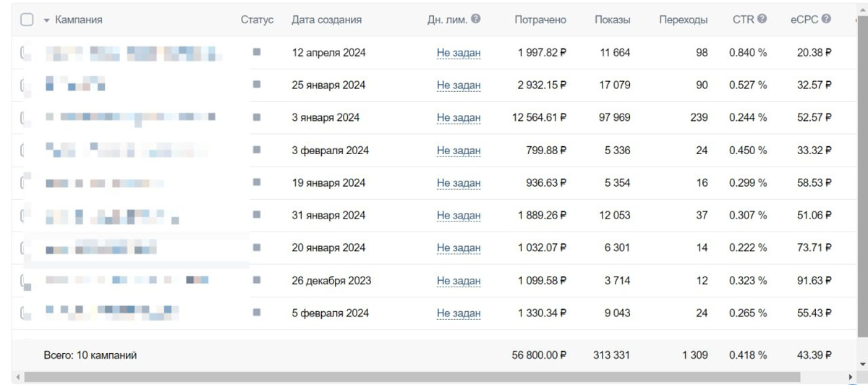Set daily limit for 3 февраля 2024 campaign
This screenshot has height=385, width=868.
pos(459,151)
